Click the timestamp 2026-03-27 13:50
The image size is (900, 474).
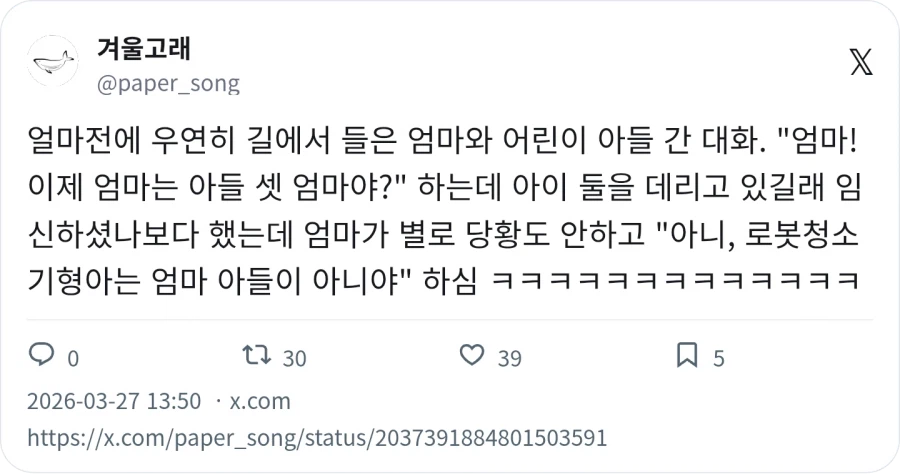pyautogui.click(x=114, y=401)
